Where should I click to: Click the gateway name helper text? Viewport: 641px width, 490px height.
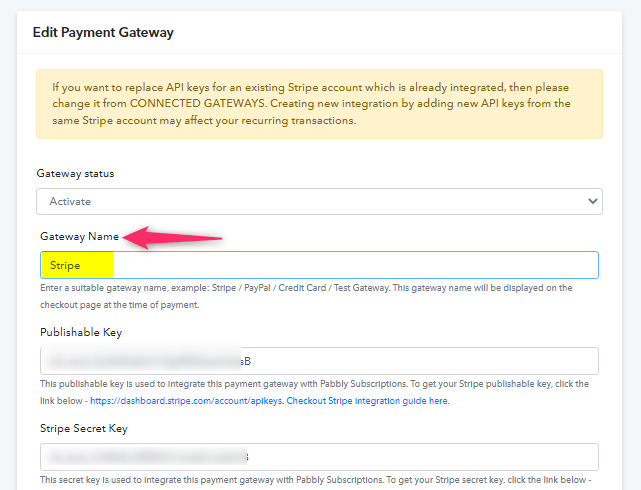click(x=306, y=296)
